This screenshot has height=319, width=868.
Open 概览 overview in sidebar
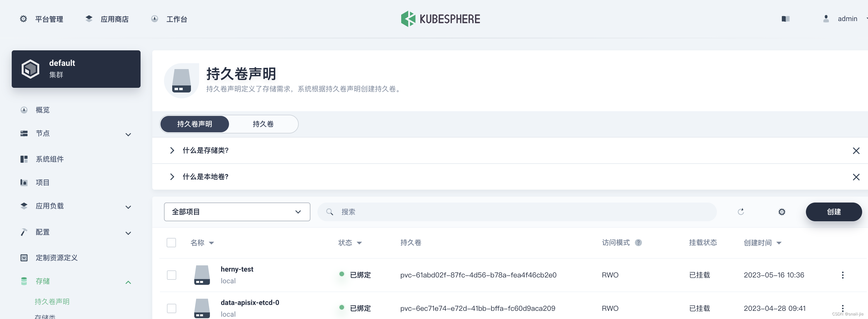coord(42,110)
